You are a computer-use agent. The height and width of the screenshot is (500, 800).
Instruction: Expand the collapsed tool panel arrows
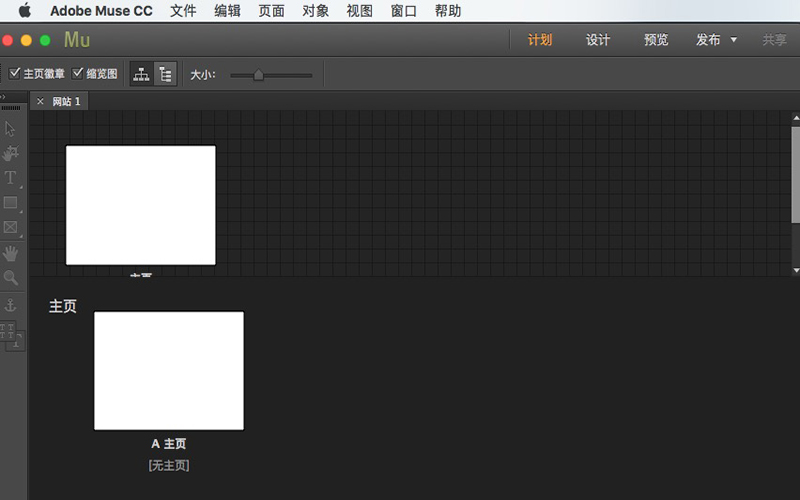pos(3,96)
